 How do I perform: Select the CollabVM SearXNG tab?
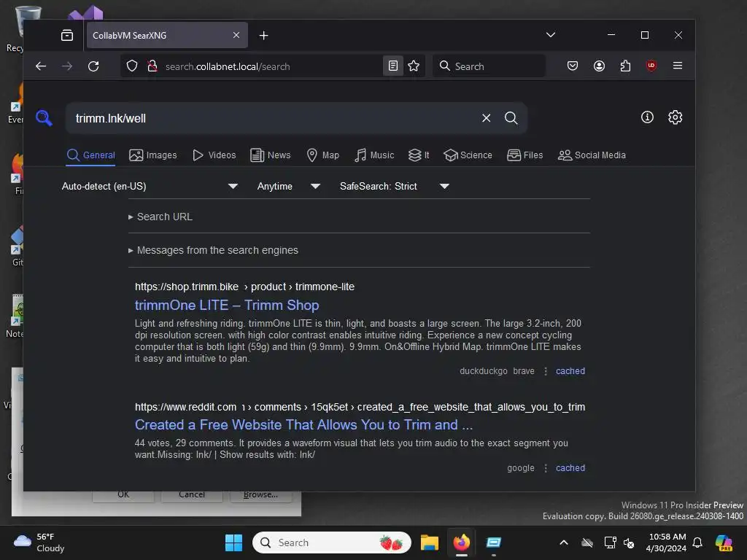167,35
